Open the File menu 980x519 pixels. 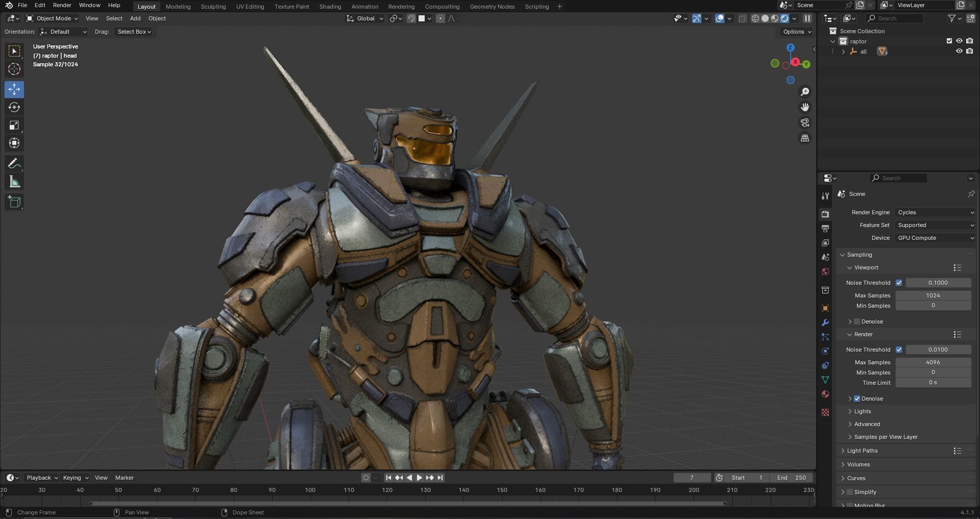(x=22, y=5)
